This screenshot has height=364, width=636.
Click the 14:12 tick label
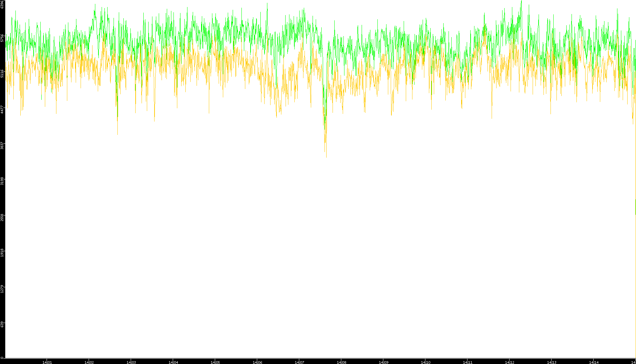(510, 362)
